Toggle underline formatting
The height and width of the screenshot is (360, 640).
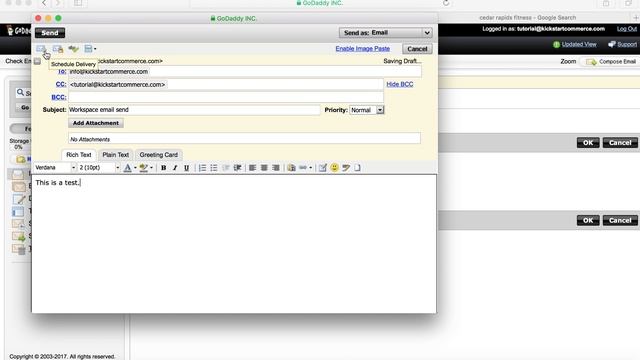(x=187, y=168)
